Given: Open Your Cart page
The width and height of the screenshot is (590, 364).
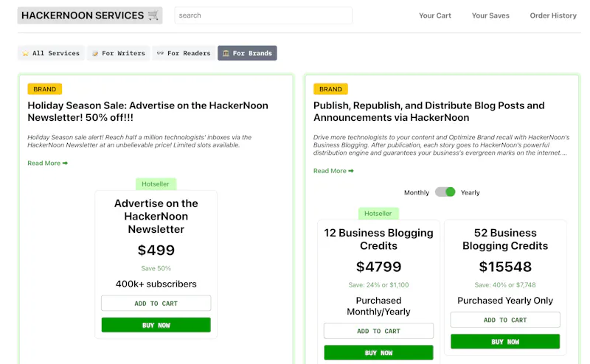Looking at the screenshot, I should coord(435,15).
